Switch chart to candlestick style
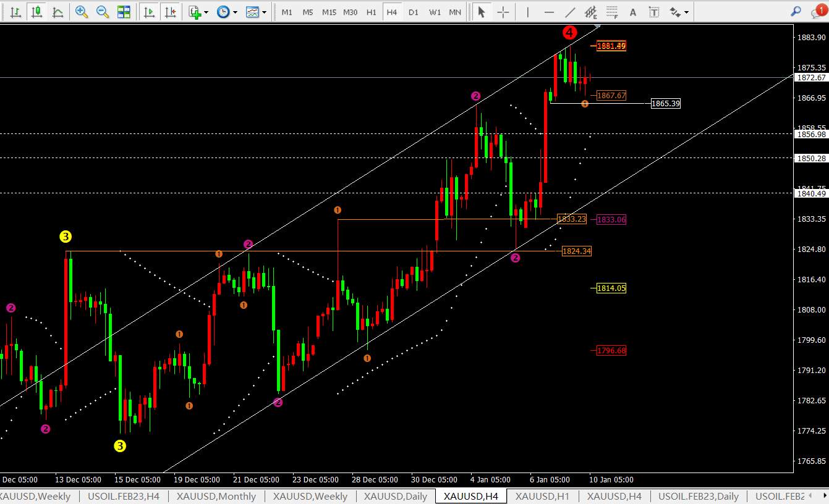 click(36, 12)
